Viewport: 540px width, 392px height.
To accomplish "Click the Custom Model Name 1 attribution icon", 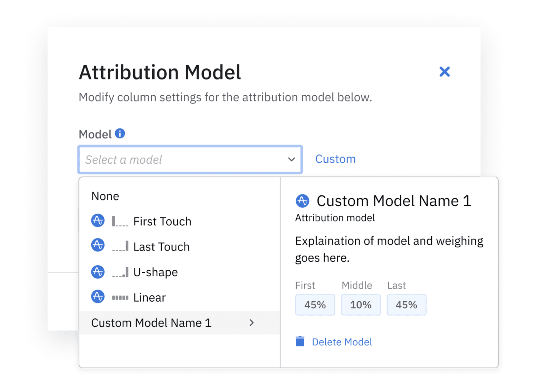I will (x=302, y=200).
